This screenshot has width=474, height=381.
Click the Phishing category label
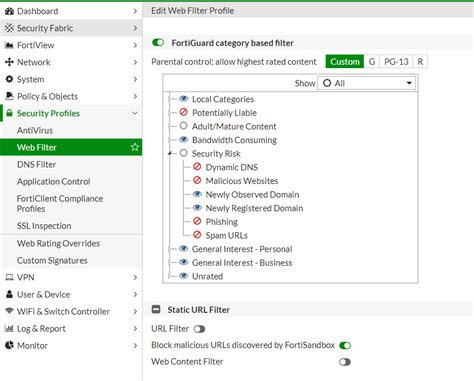pyautogui.click(x=222, y=222)
